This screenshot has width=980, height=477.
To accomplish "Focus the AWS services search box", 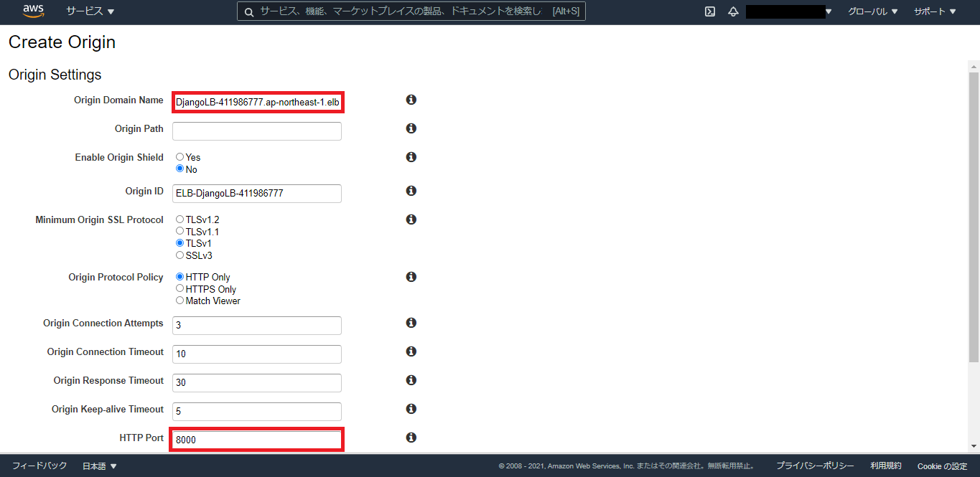I will [411, 11].
